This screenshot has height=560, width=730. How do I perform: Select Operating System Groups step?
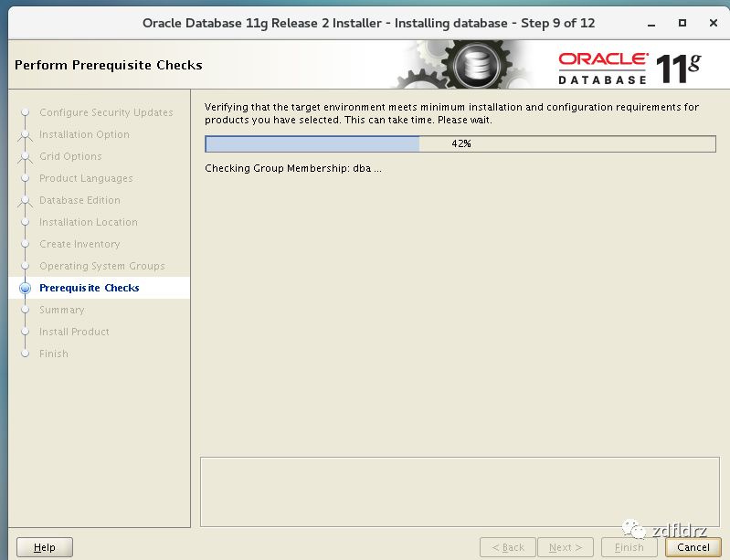[x=102, y=266]
